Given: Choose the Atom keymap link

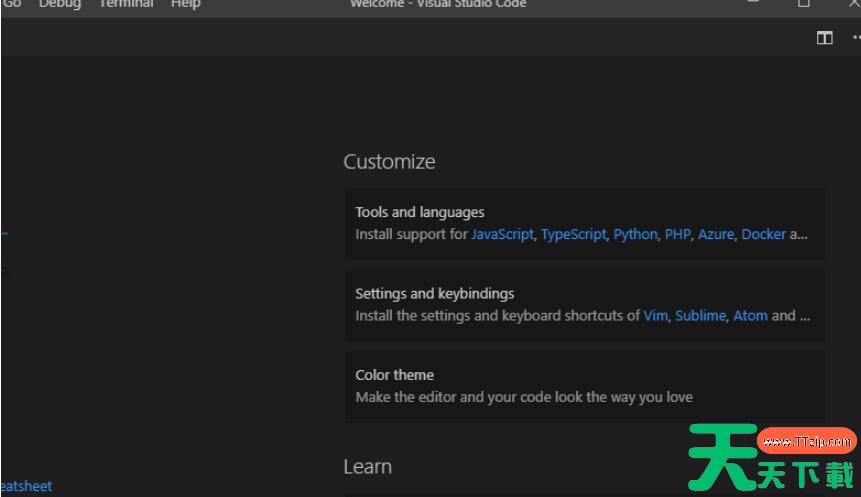Looking at the screenshot, I should (750, 315).
